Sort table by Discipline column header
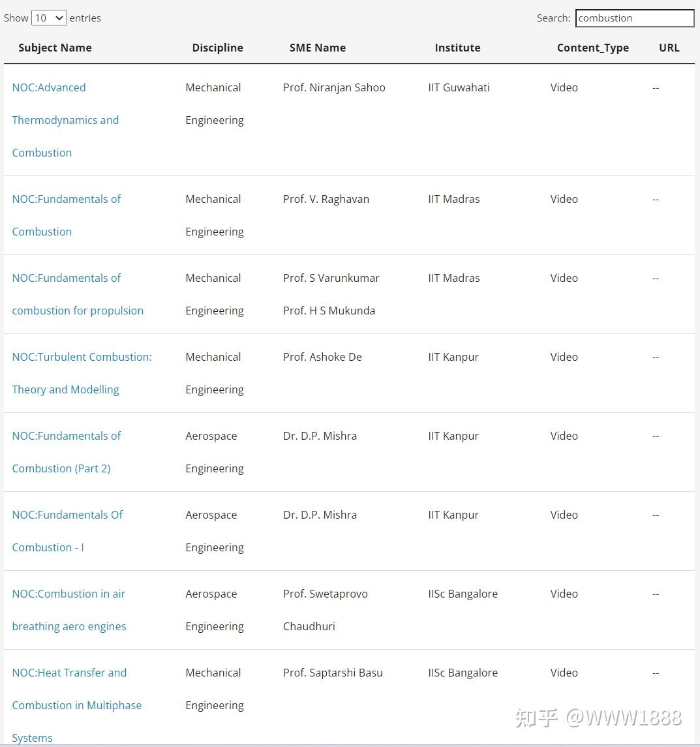The width and height of the screenshot is (700, 747). point(217,48)
